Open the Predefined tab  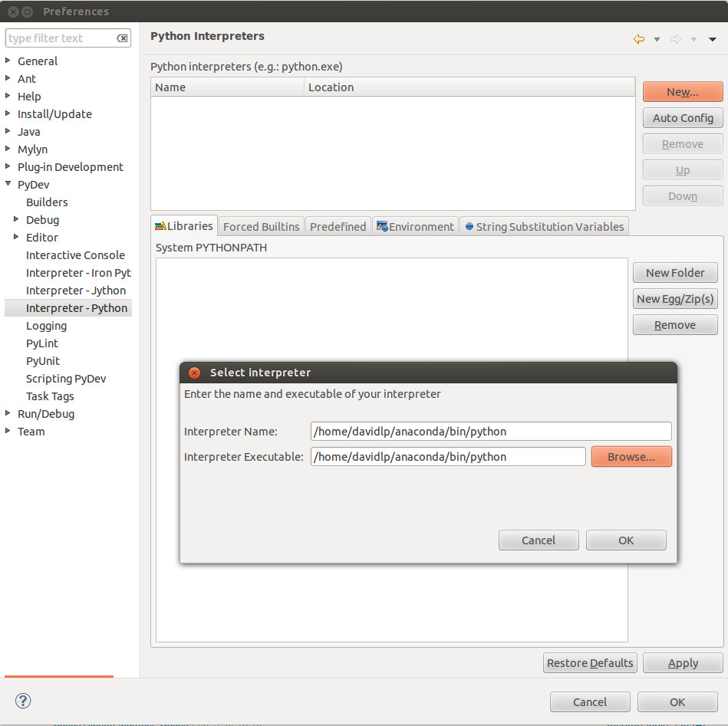[x=338, y=227]
